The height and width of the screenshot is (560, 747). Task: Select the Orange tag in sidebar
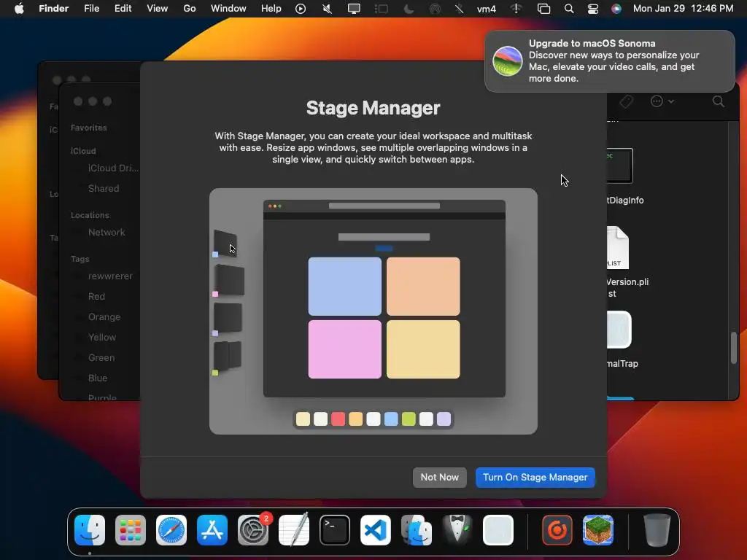[x=104, y=317]
